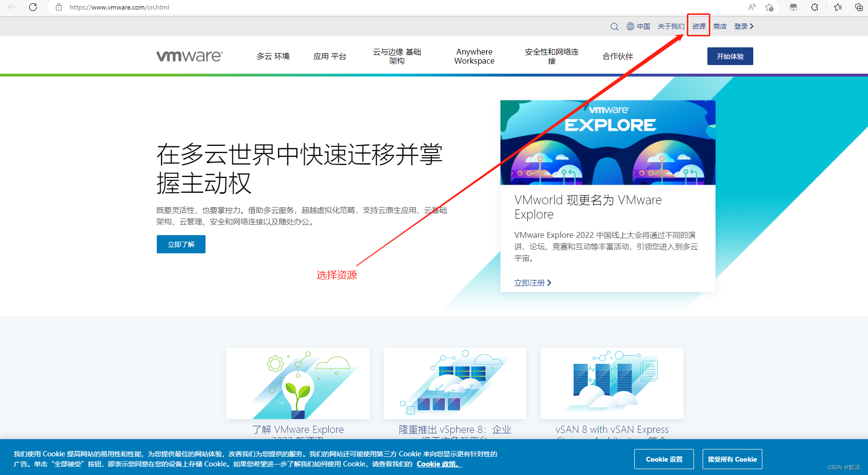Open Collections icon in toolbar

(858, 7)
